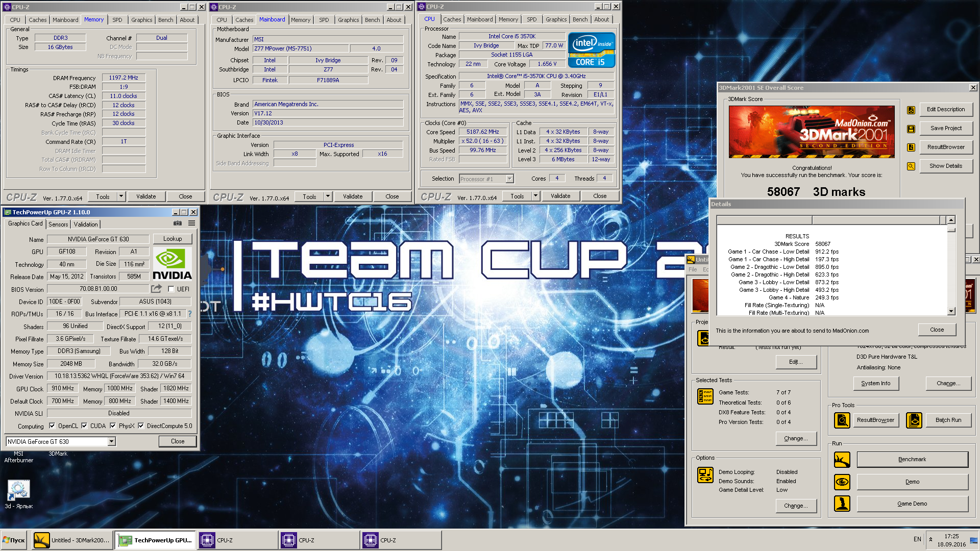Click the Demo eye icon
Viewport: 980px width, 551px height.
pos(842,482)
